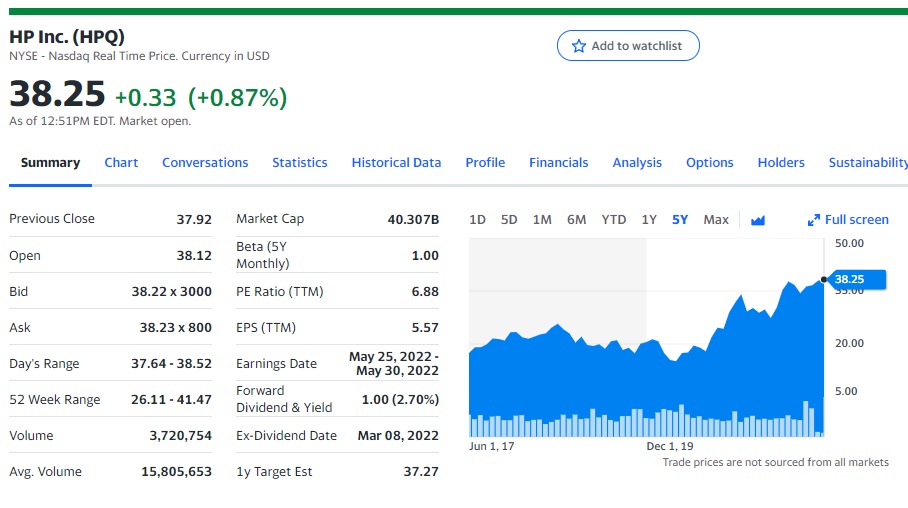Click the Dec 1, 19 axis label
Screen dimensions: 908x508
[670, 447]
